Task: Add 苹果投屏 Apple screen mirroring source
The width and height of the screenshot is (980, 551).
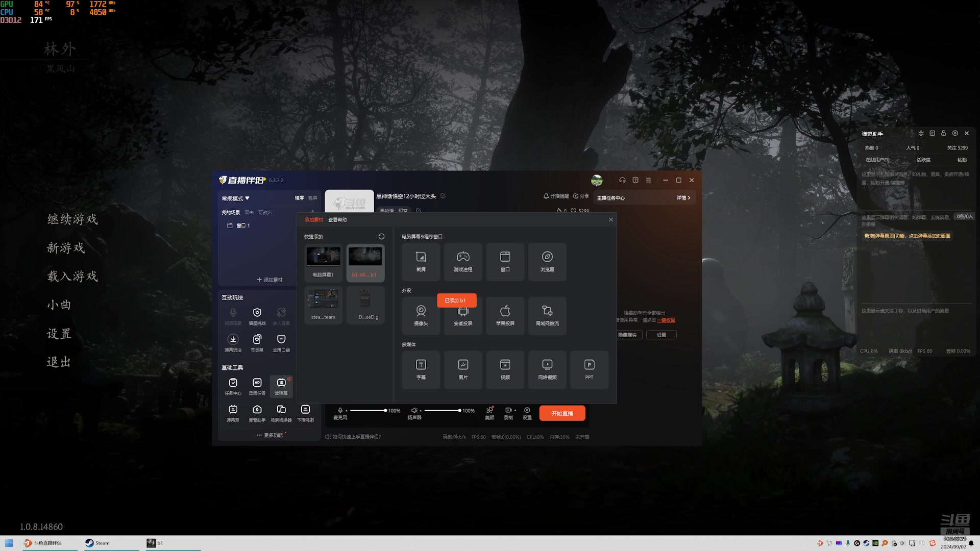Action: coord(505,316)
